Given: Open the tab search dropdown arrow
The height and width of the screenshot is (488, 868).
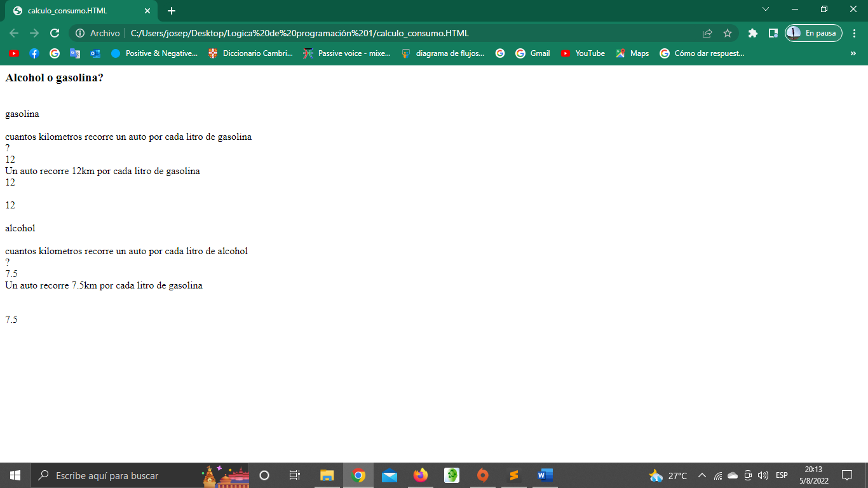Looking at the screenshot, I should coord(766,10).
